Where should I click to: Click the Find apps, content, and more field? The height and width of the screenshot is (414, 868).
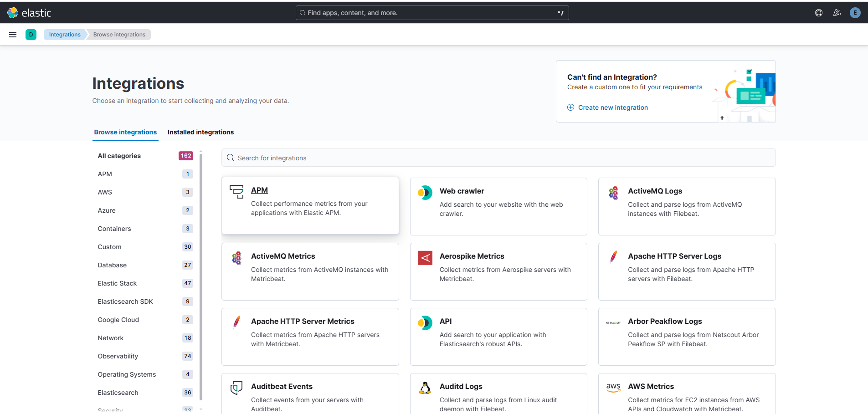pos(432,13)
